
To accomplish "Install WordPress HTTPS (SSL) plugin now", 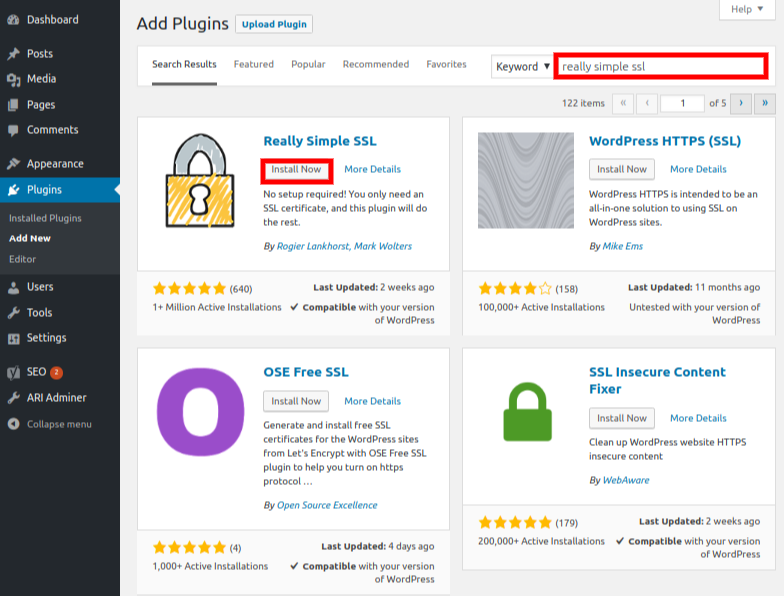I will (622, 170).
